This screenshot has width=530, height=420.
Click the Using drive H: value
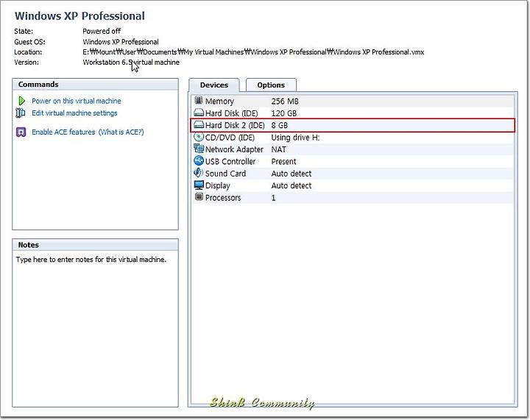click(295, 138)
